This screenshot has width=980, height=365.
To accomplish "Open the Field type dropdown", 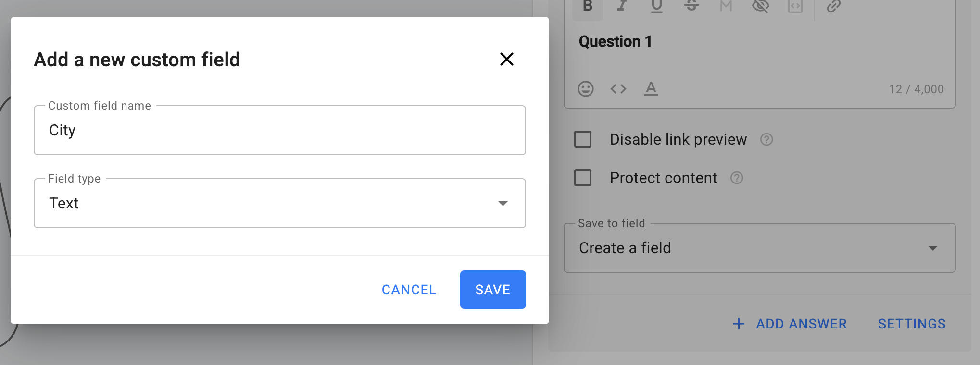I will (x=279, y=203).
